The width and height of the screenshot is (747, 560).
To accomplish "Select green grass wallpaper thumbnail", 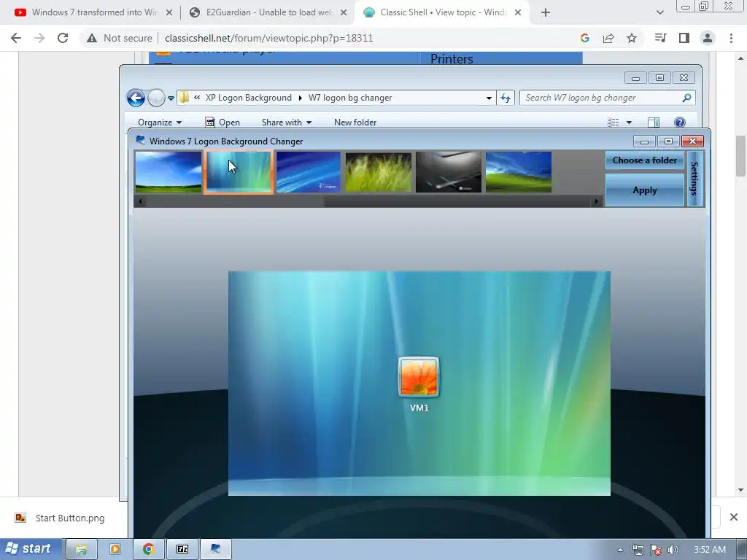I will click(379, 172).
